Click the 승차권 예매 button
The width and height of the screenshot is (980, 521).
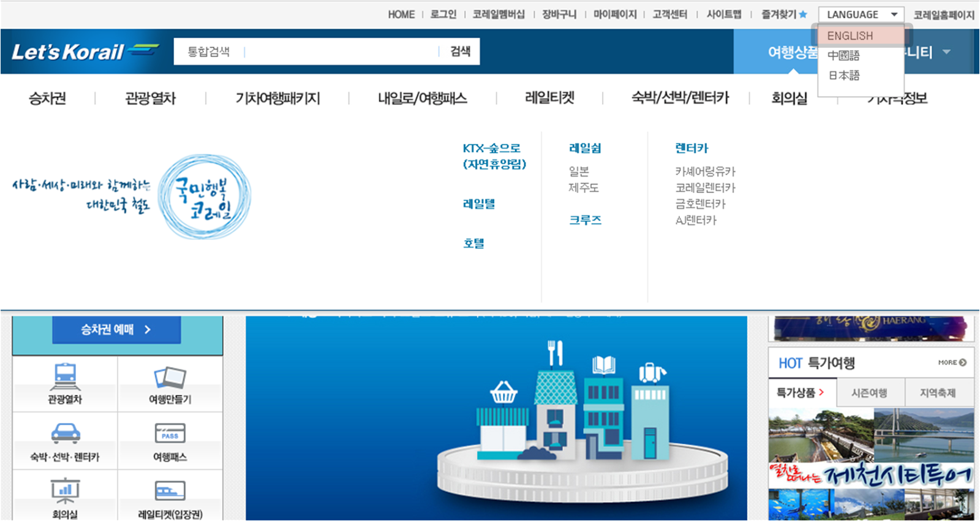click(x=116, y=330)
